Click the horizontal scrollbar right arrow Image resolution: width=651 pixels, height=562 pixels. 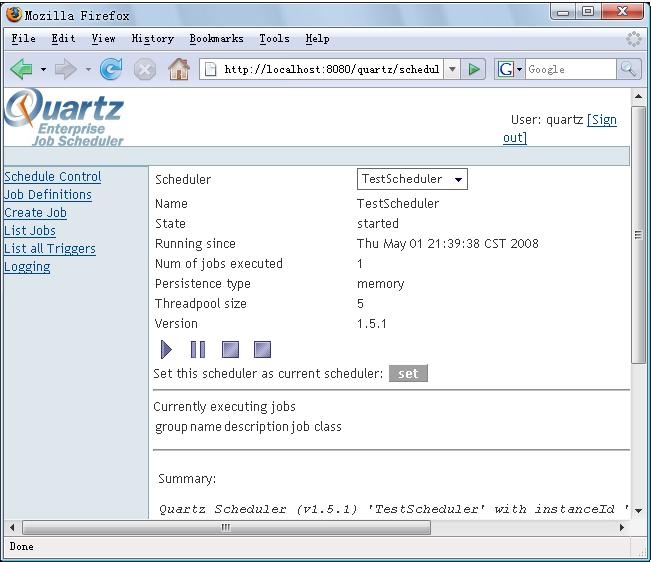click(622, 528)
